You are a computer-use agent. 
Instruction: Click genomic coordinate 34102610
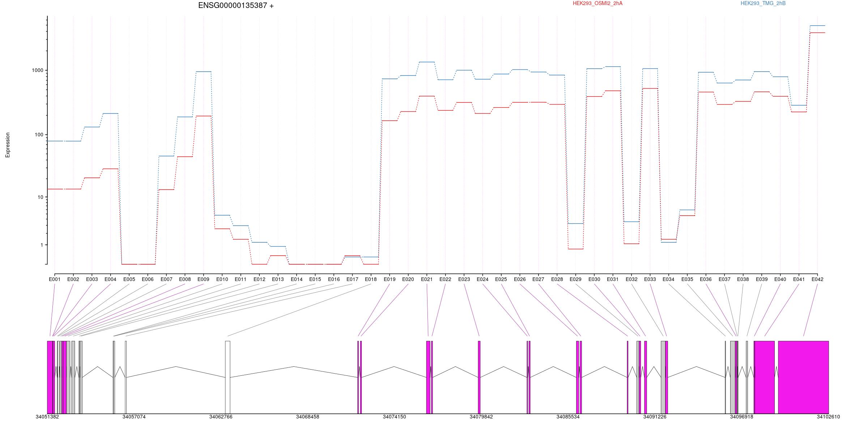pos(828,417)
